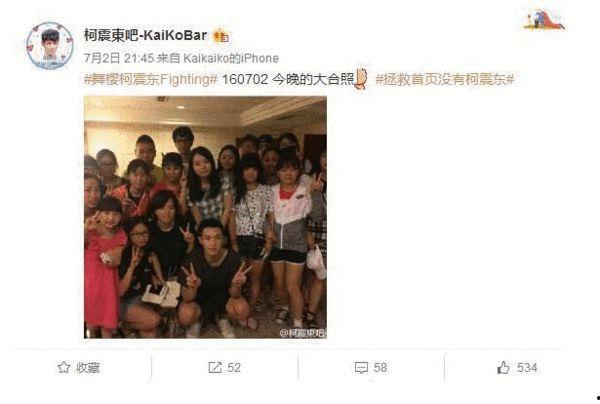Click the repost share icon
Screen dimensions: 600x404
point(215,368)
